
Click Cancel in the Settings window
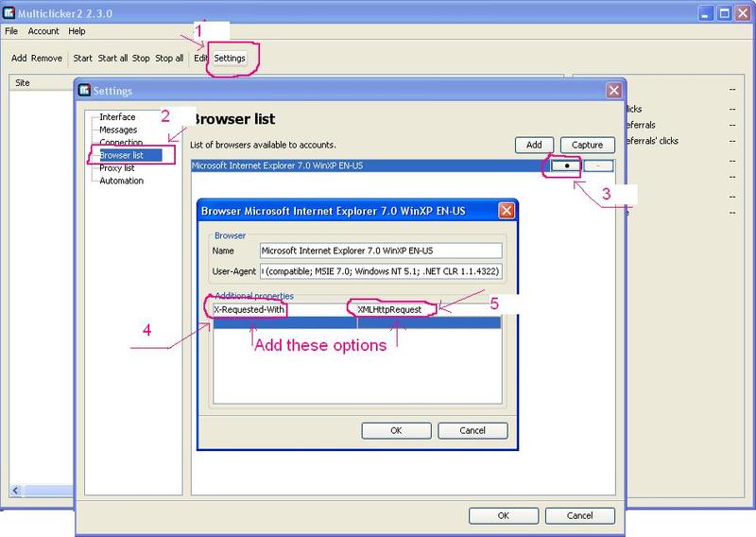pos(580,515)
